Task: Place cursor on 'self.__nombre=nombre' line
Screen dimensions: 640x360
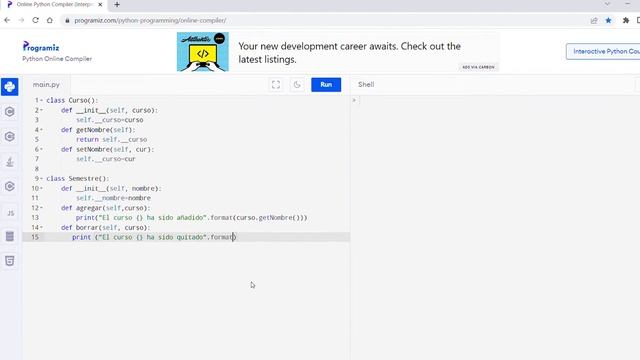Action: coord(113,198)
